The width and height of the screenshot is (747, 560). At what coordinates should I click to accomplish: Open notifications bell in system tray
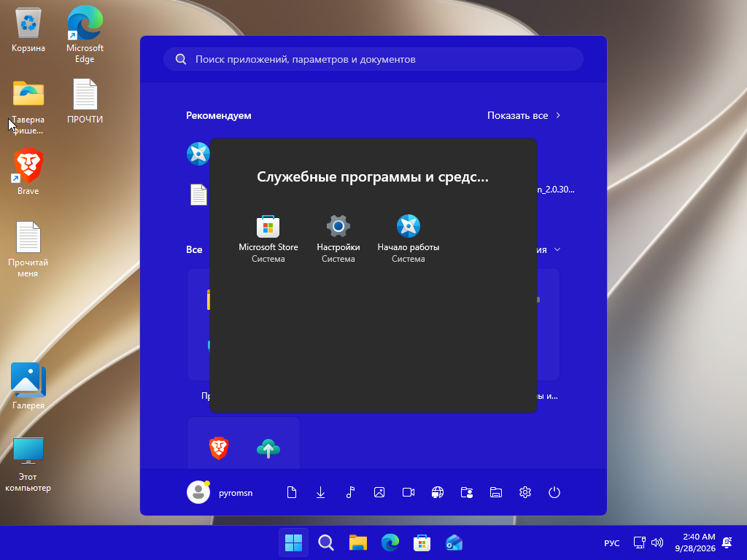point(727,542)
